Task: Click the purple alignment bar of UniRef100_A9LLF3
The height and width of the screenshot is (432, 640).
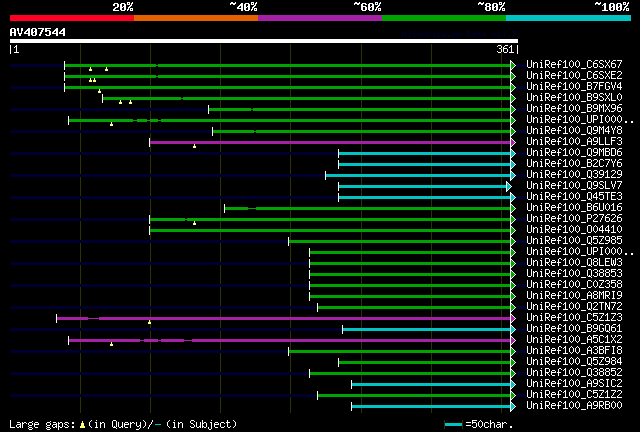Action: coord(330,143)
